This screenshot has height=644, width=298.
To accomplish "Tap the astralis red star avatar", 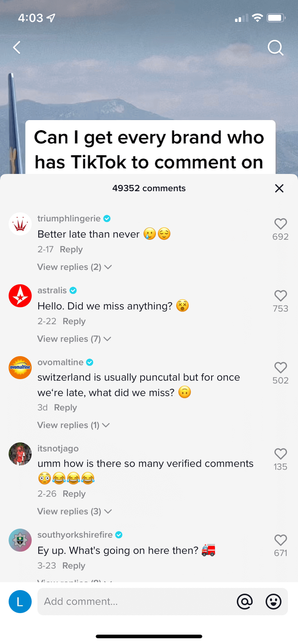I will point(20,296).
